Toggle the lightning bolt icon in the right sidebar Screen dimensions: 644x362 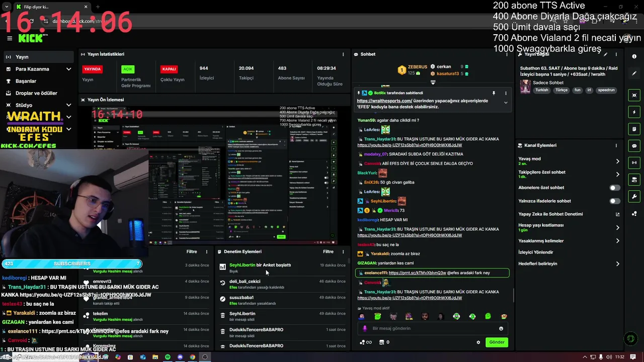coord(634,112)
